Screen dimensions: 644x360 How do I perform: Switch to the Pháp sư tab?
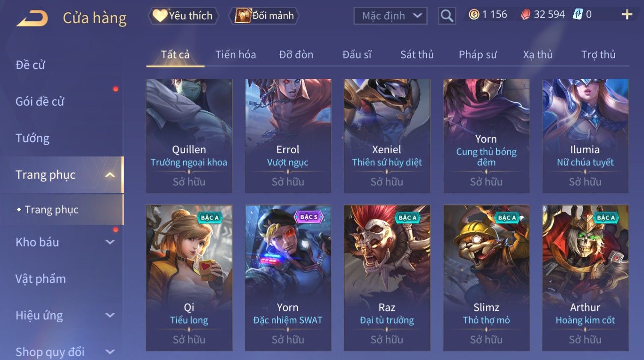[x=478, y=55]
